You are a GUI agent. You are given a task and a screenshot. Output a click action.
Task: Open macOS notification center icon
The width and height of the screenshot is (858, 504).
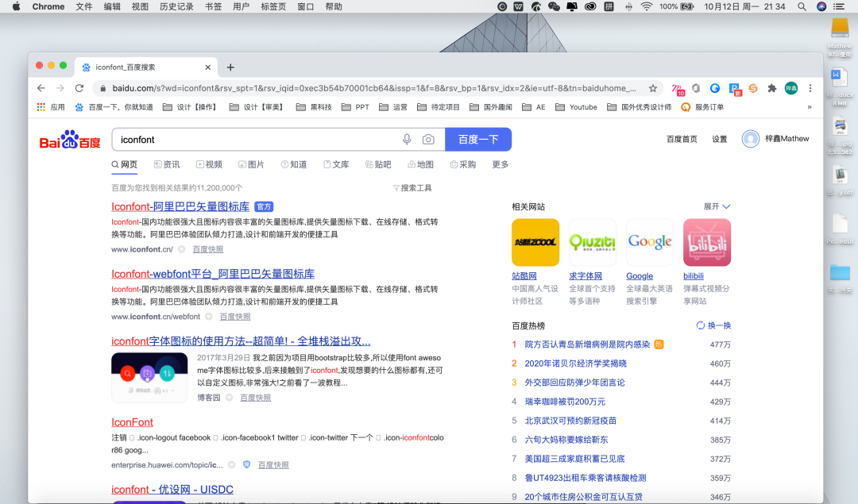coord(839,6)
